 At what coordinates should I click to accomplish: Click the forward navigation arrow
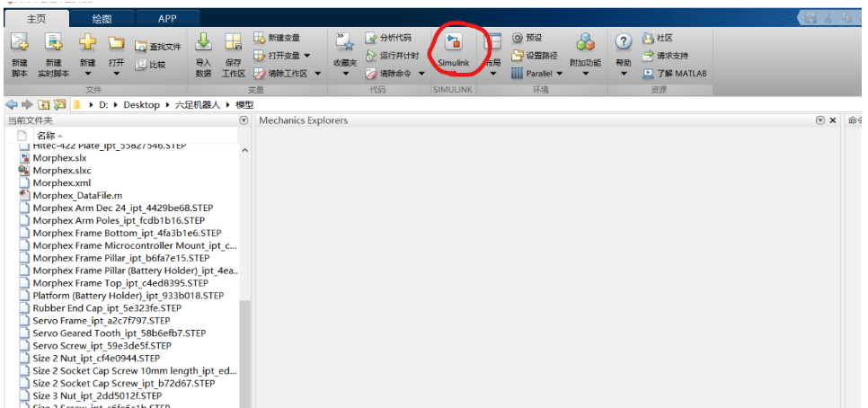pos(27,104)
